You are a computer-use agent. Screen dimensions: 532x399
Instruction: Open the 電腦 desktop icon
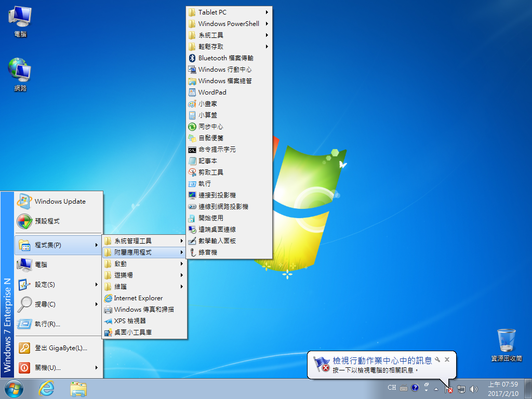[x=20, y=21]
